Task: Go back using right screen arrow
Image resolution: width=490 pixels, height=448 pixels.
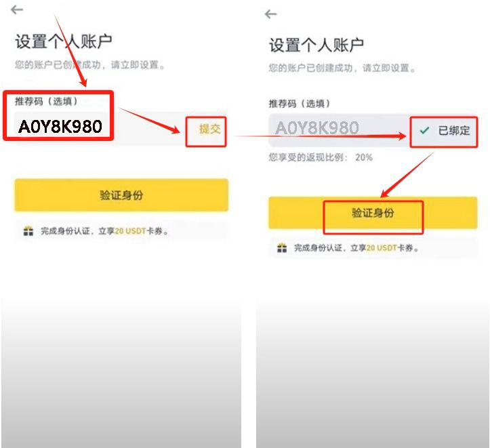Action: click(x=270, y=14)
